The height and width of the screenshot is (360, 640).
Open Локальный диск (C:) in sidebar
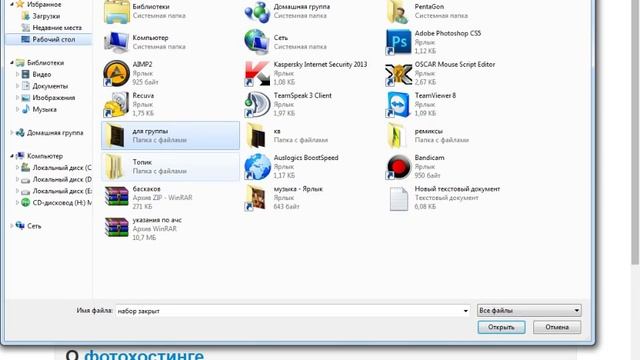(62, 167)
